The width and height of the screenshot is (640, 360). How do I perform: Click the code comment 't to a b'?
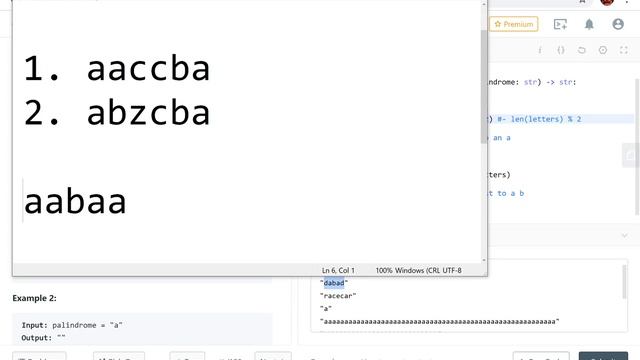tap(506, 193)
